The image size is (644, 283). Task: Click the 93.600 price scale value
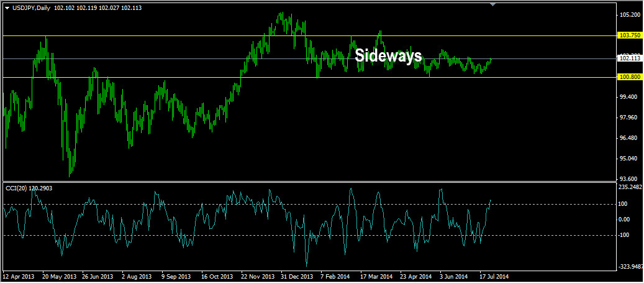click(629, 179)
